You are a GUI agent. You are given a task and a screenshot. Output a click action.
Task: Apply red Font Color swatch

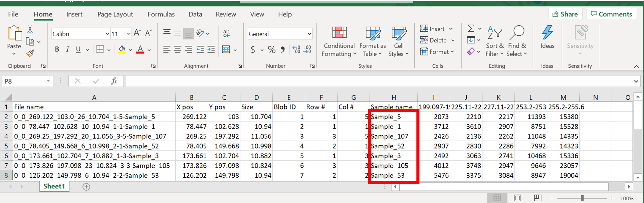140,50
